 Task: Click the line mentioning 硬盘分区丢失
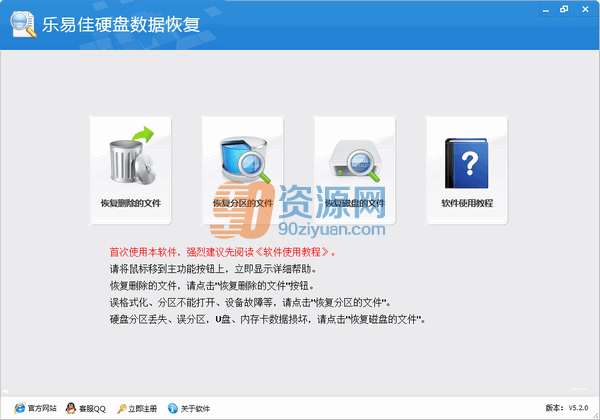[267, 319]
